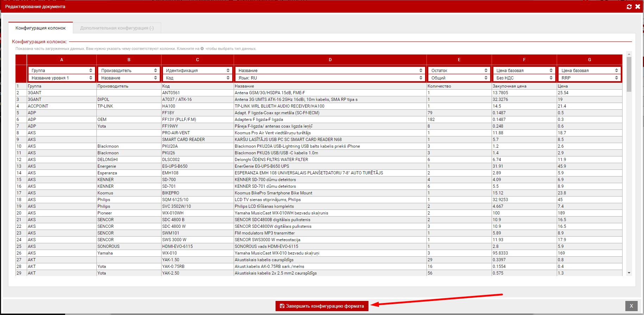Open Язык: RU dropdown in column D

[x=330, y=78]
